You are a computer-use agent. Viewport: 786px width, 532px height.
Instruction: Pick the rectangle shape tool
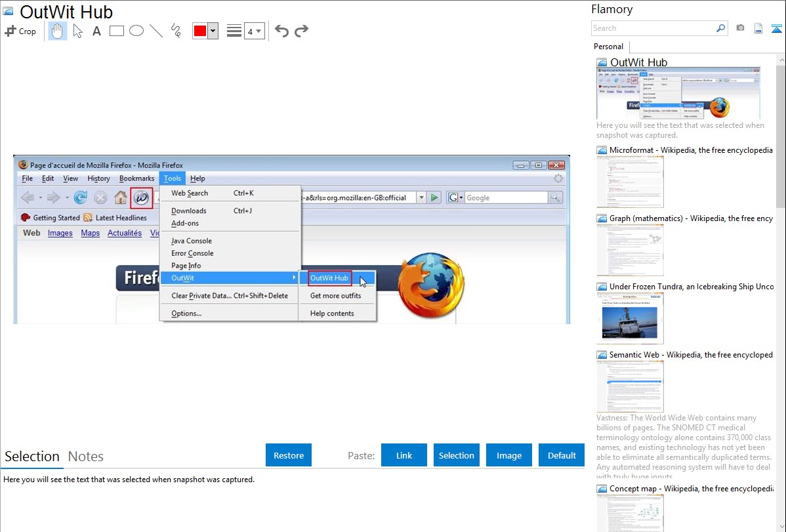click(x=116, y=31)
